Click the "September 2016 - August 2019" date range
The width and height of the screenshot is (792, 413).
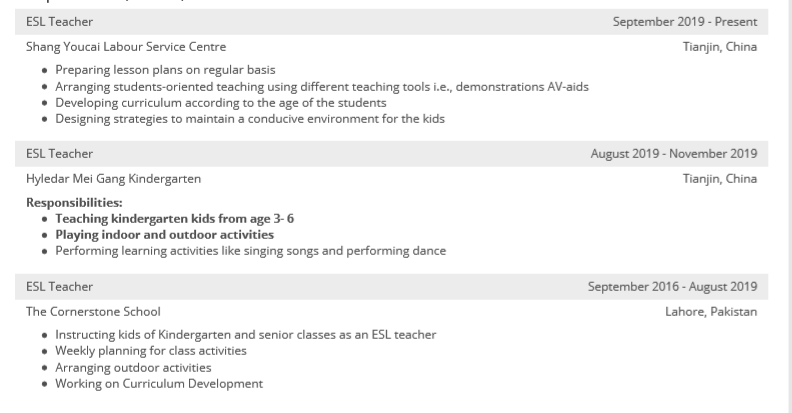coord(672,287)
